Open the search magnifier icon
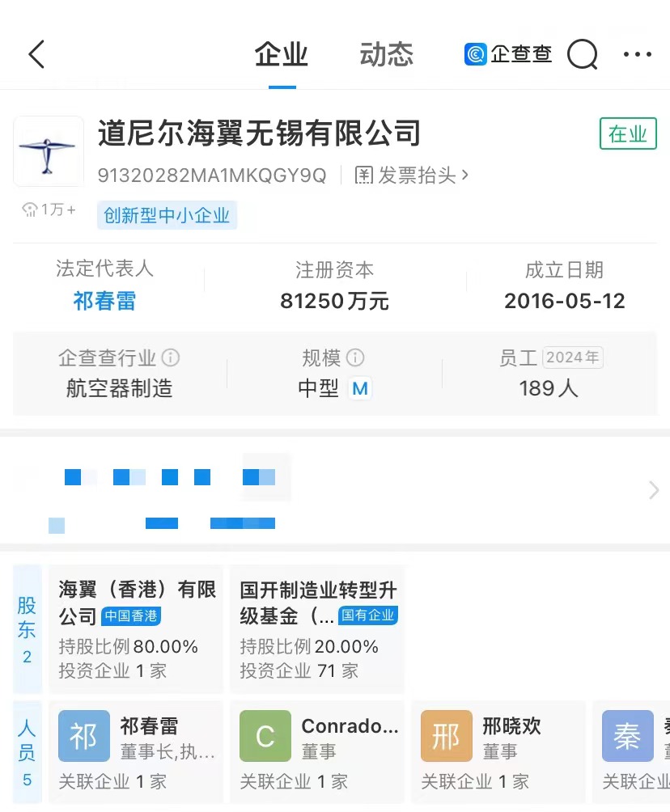This screenshot has width=670, height=812. click(x=583, y=54)
